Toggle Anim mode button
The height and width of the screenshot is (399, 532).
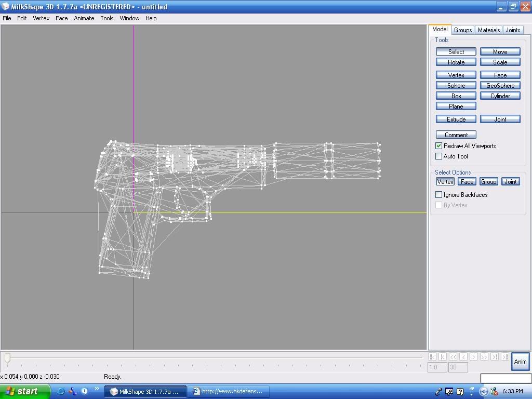[x=520, y=362]
